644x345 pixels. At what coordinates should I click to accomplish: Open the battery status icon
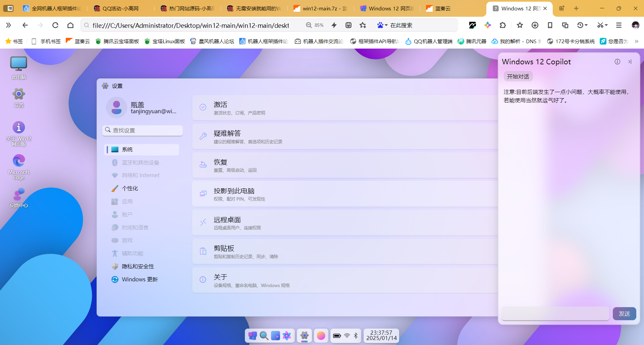tap(337, 336)
